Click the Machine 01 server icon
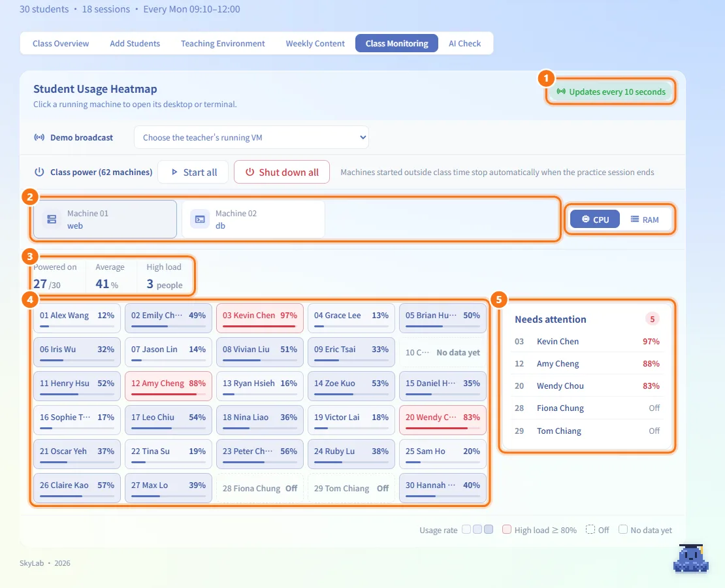This screenshot has width=725, height=588. pyautogui.click(x=52, y=220)
